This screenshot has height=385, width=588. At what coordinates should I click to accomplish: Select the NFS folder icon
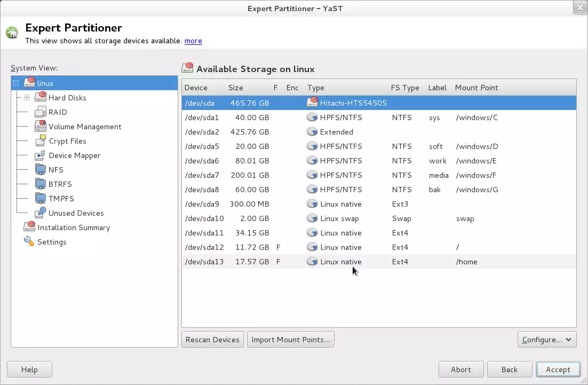(x=41, y=170)
